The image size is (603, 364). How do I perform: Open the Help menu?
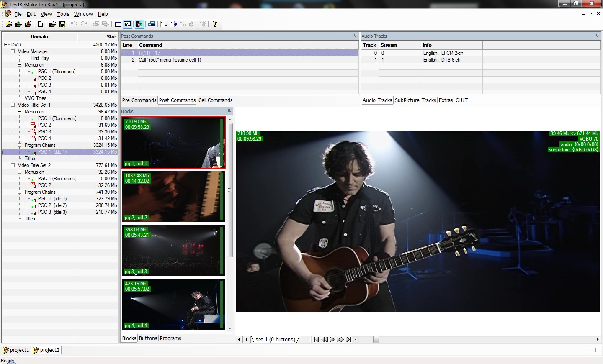click(103, 14)
